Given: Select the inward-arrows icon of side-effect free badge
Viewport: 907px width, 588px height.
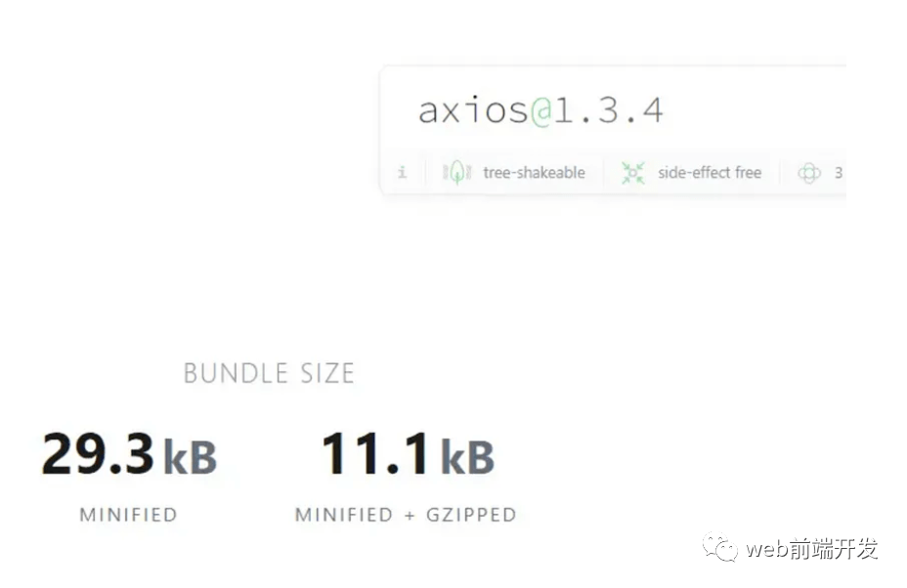Looking at the screenshot, I should [633, 172].
